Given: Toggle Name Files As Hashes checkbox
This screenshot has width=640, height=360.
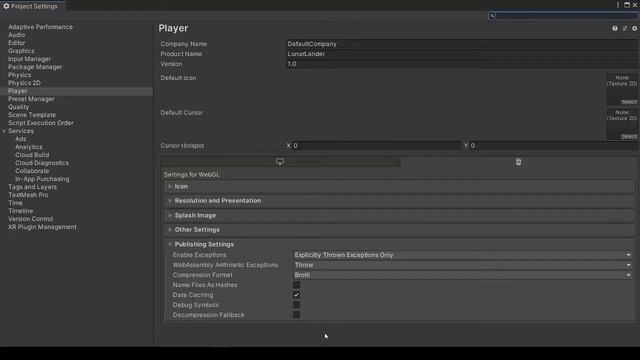Looking at the screenshot, I should click(x=296, y=285).
